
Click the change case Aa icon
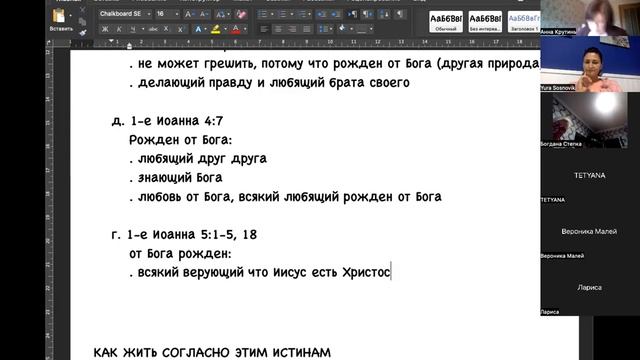(x=220, y=14)
